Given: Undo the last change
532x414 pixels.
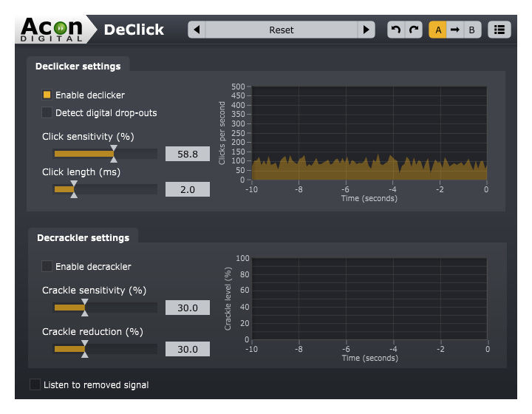Looking at the screenshot, I should coord(396,30).
